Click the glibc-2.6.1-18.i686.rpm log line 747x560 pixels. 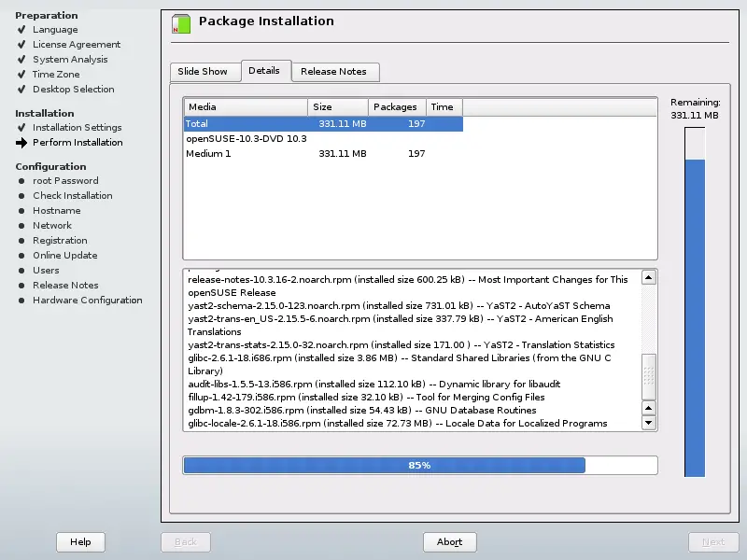[x=400, y=365]
